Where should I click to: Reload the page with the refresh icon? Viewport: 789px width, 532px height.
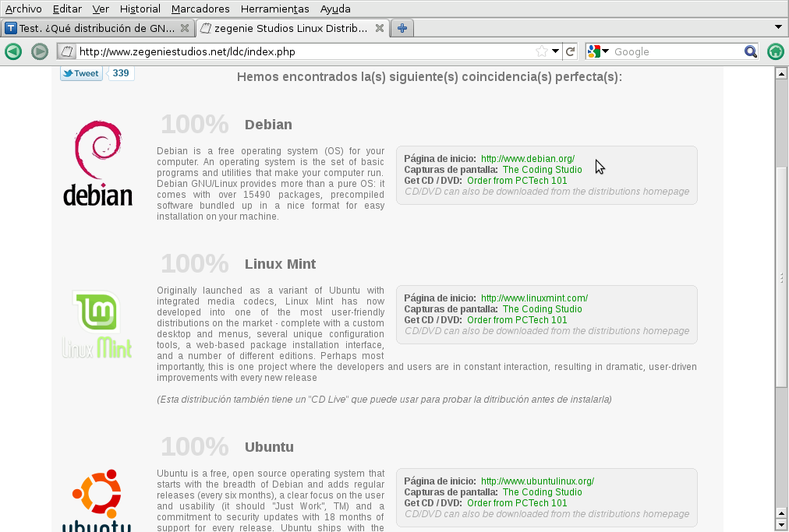tap(570, 51)
